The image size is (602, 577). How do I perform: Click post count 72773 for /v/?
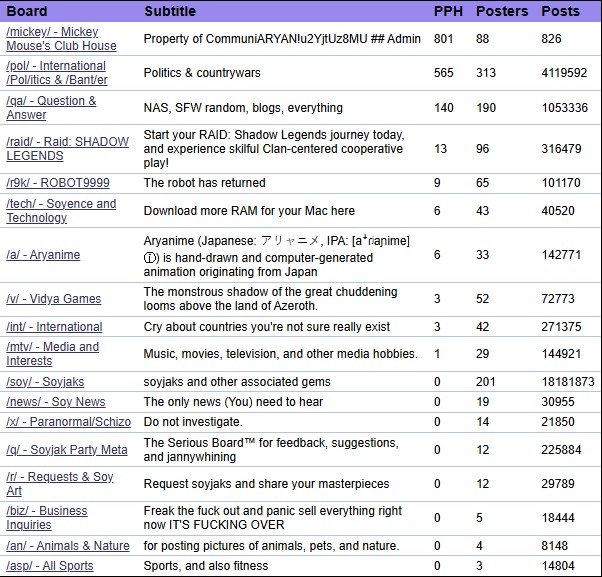click(558, 299)
